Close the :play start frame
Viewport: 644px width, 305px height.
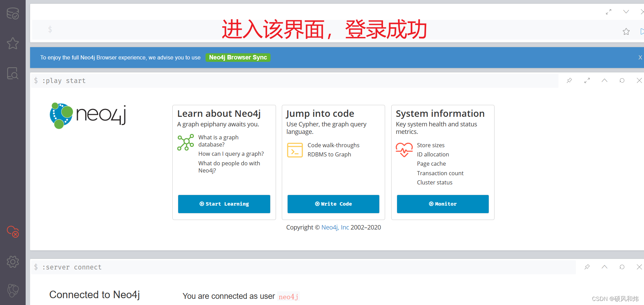coord(639,81)
